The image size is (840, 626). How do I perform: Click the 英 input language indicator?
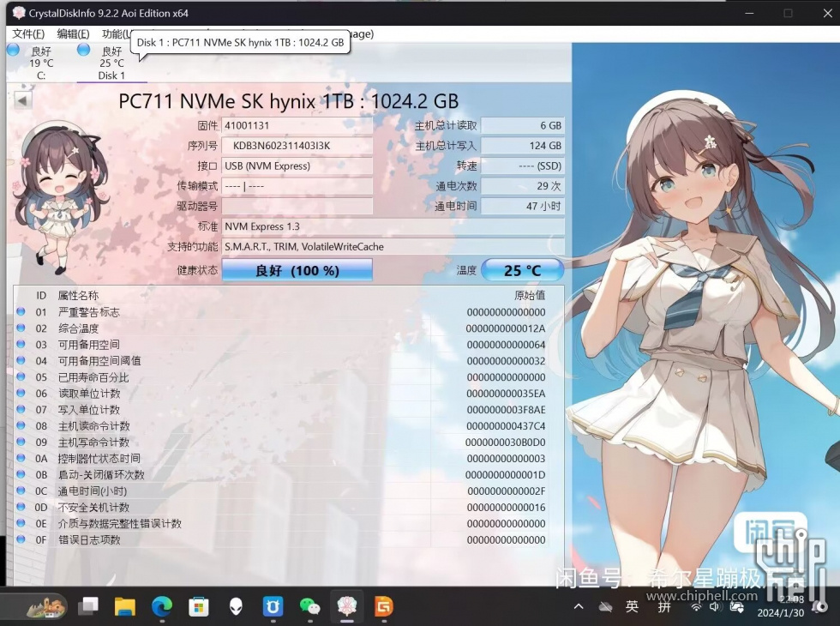pyautogui.click(x=633, y=606)
